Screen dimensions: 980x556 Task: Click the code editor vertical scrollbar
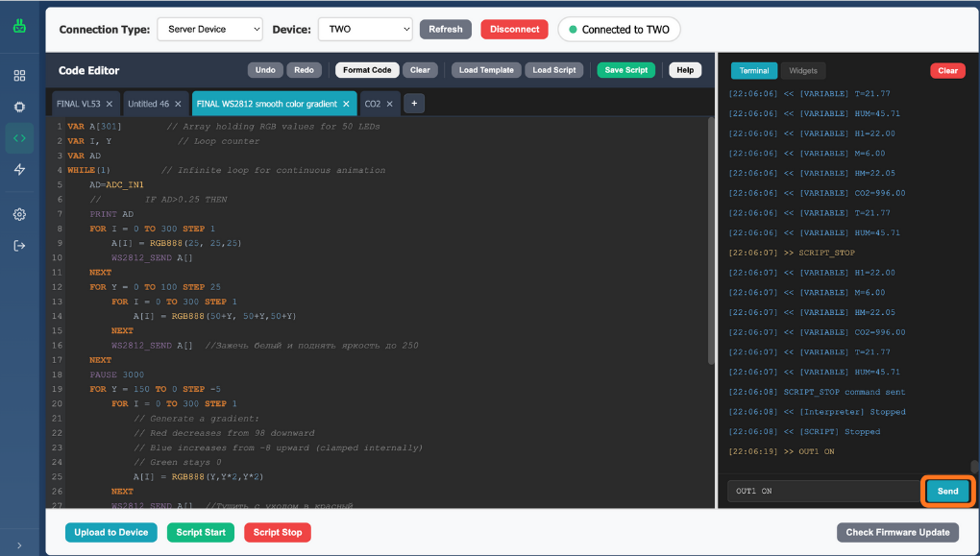pos(711,240)
